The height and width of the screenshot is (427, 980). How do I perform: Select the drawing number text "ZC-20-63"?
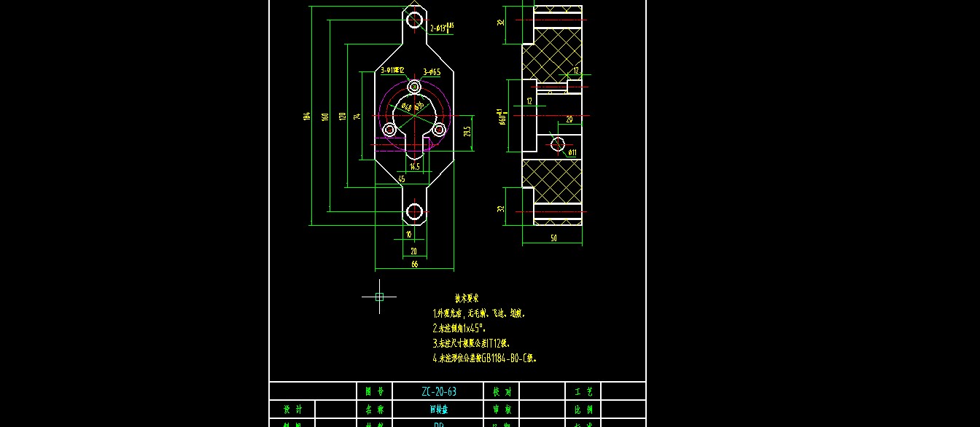click(439, 392)
